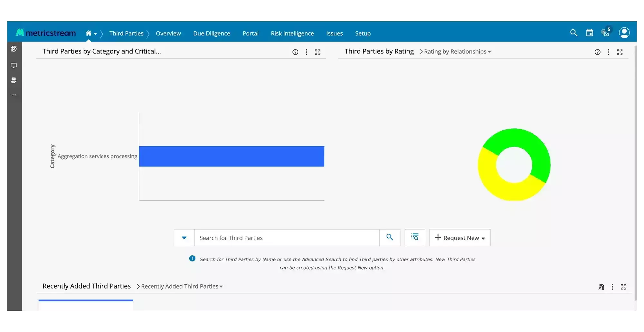The width and height of the screenshot is (644, 332).
Task: Click the monitor icon in sidebar
Action: coord(14,66)
